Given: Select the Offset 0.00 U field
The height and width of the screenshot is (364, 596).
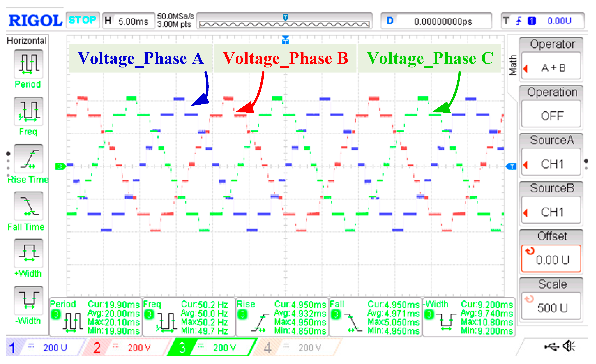Looking at the screenshot, I should [551, 259].
